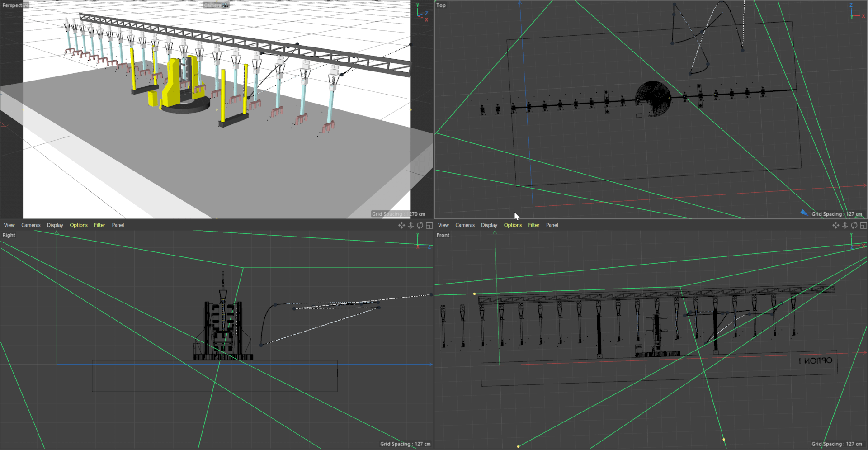The height and width of the screenshot is (450, 868).
Task: Open View menu of the Right viewport
Action: coord(9,225)
